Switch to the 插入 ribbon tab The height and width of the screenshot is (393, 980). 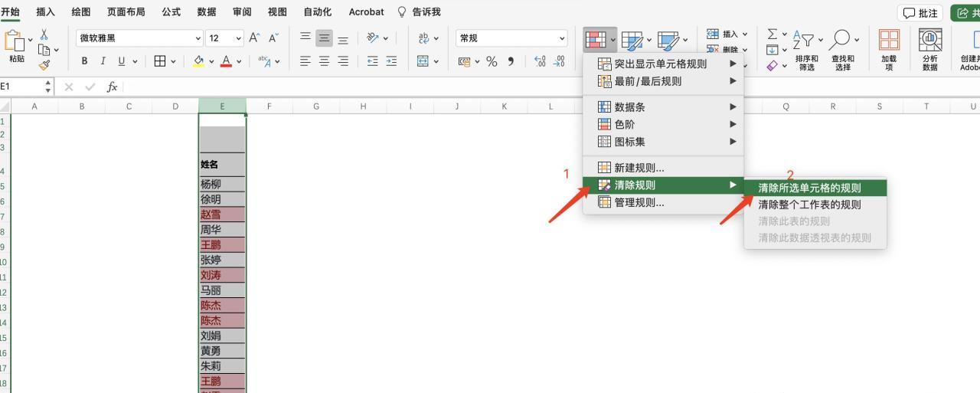(x=46, y=11)
